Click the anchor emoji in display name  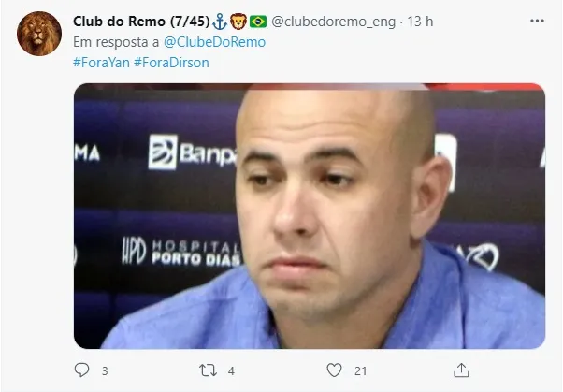[220, 22]
